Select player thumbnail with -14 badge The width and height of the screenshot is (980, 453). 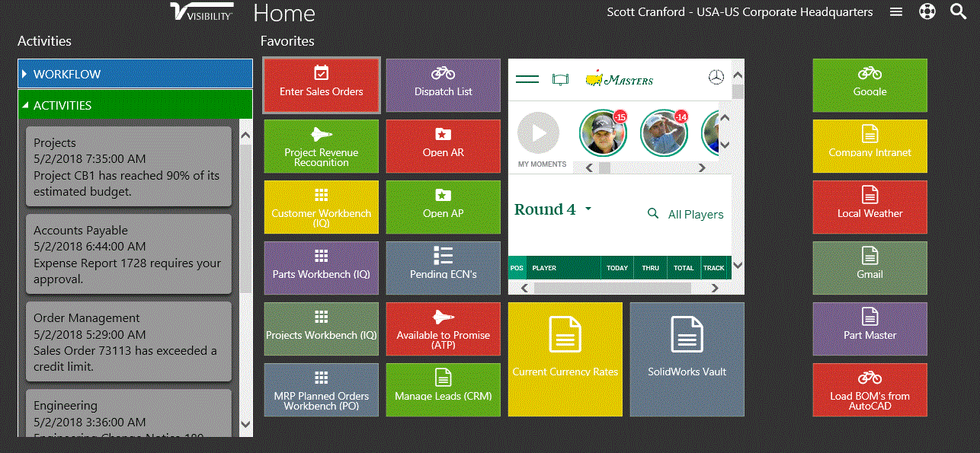click(664, 132)
